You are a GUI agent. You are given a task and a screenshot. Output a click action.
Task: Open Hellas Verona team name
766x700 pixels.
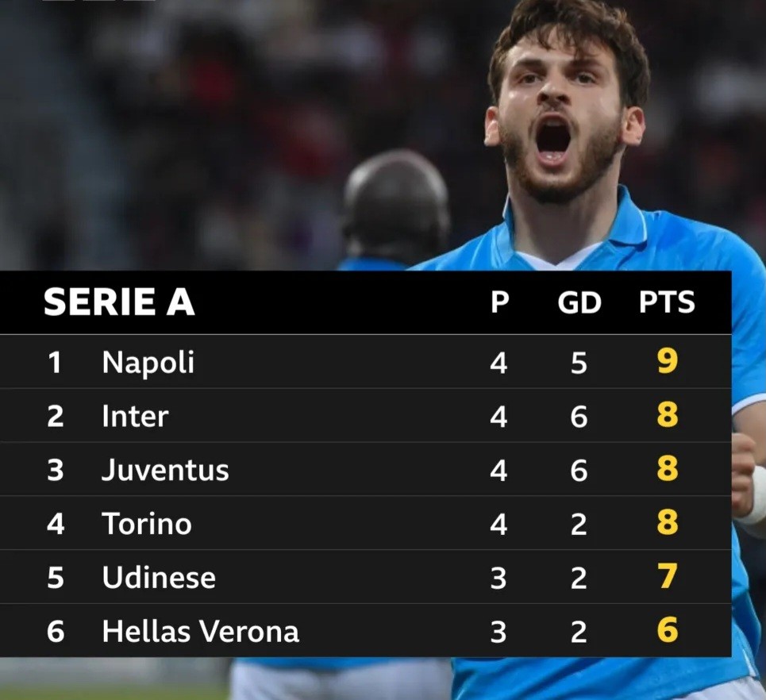[x=201, y=632]
